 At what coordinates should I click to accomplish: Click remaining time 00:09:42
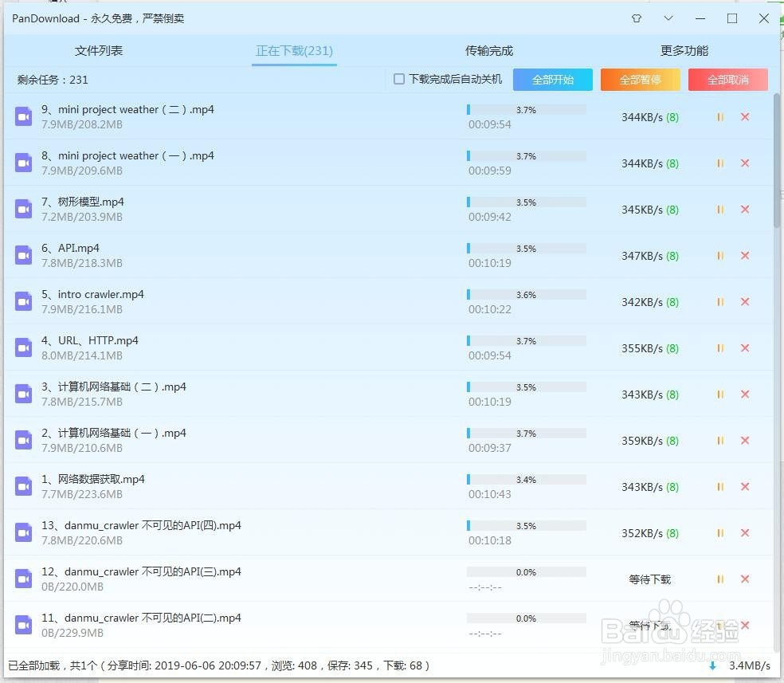(489, 217)
